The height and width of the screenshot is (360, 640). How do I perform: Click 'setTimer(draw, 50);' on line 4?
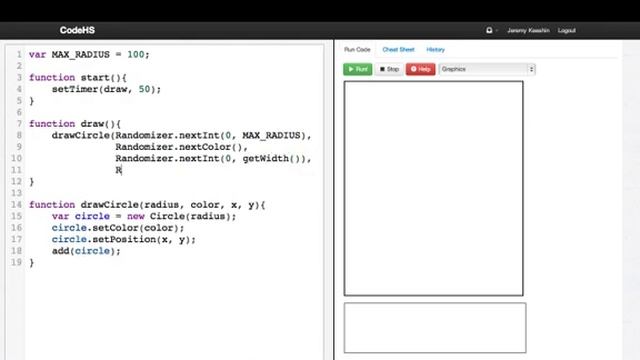tap(106, 89)
